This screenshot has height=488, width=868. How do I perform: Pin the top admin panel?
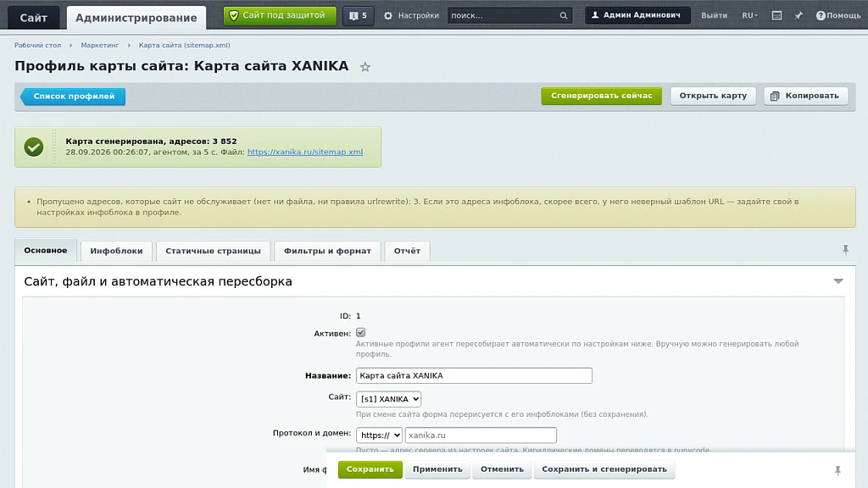tap(798, 15)
